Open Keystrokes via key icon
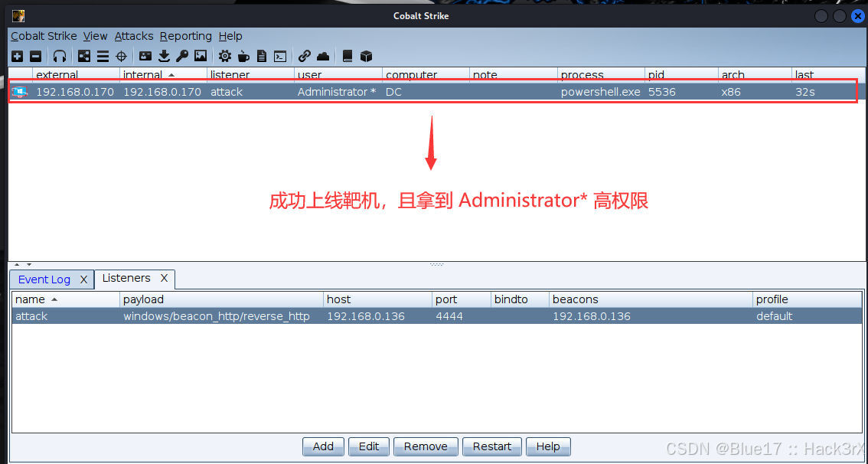This screenshot has height=464, width=868. (182, 56)
